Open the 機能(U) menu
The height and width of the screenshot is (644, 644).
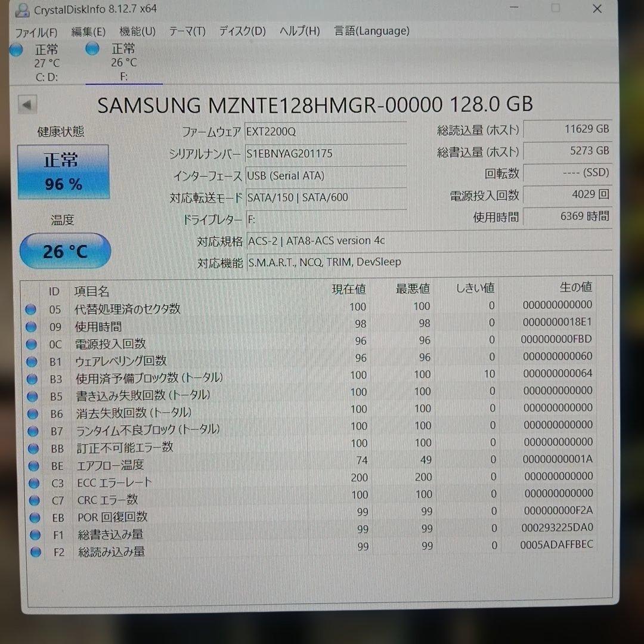tap(136, 31)
